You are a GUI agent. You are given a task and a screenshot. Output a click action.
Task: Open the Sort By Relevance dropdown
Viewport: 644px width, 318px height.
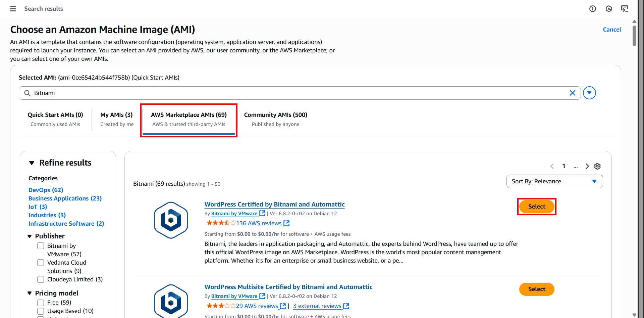click(x=554, y=181)
